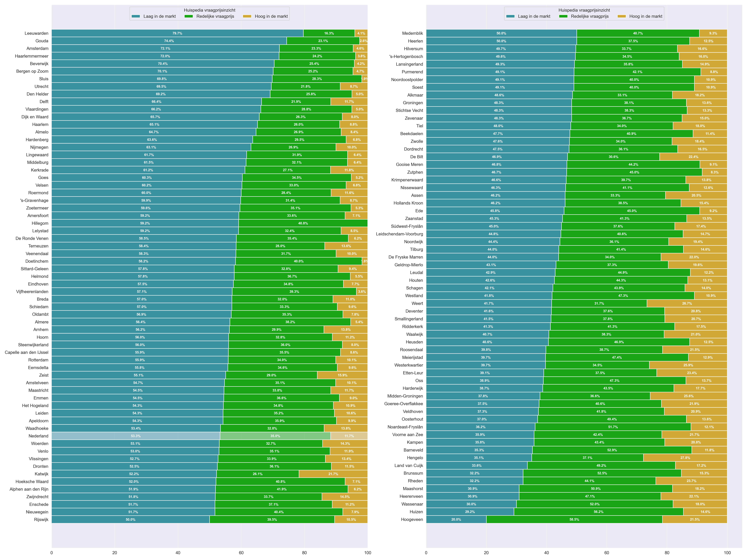Select Nijmegen's 63.1% blue bar
Viewport: 747px width, 560px height.
[x=151, y=147]
